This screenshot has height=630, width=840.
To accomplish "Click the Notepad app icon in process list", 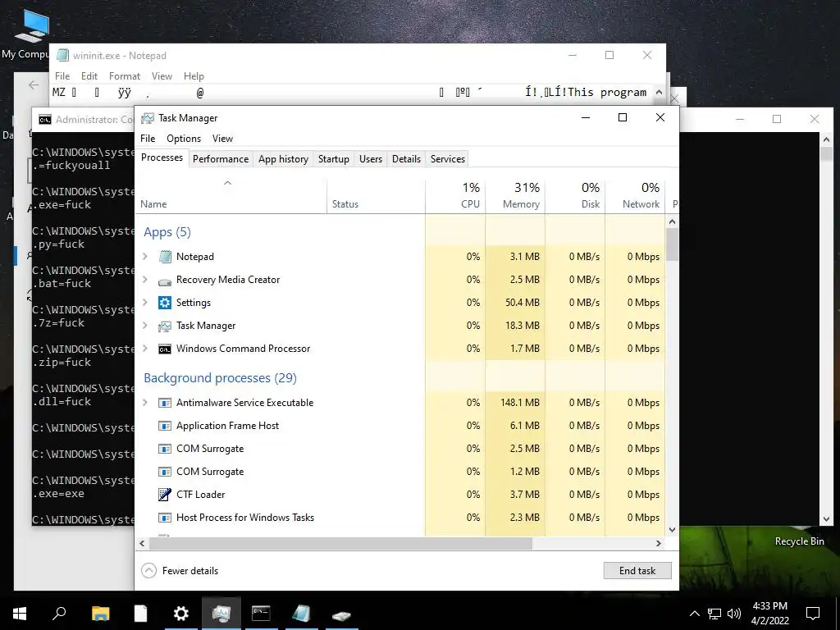I will click(165, 257).
